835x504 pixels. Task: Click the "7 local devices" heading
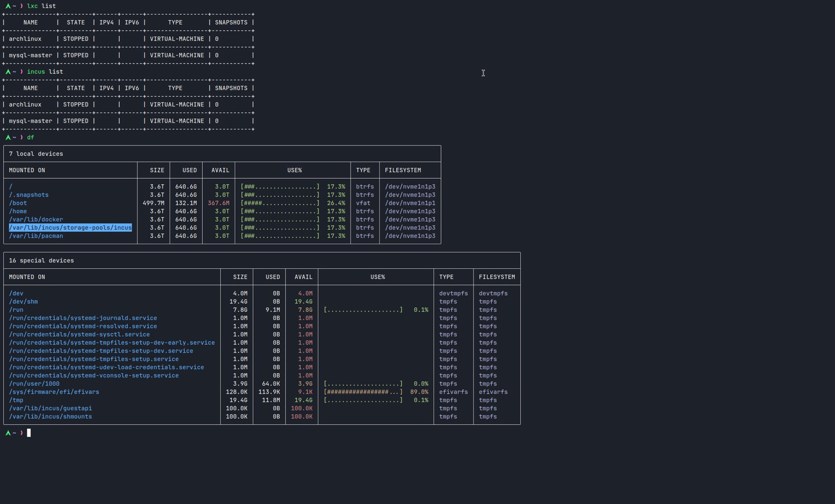coord(36,154)
